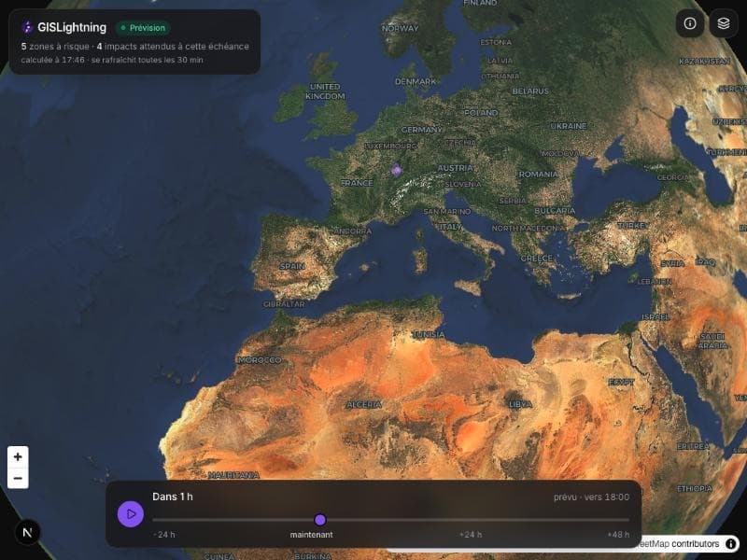Click the BELARUS map label

tap(530, 91)
